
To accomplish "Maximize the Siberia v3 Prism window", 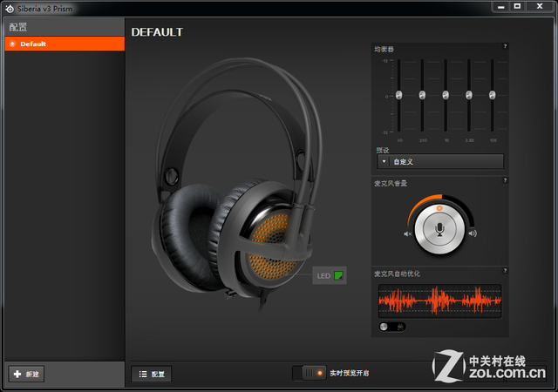I will point(517,6).
